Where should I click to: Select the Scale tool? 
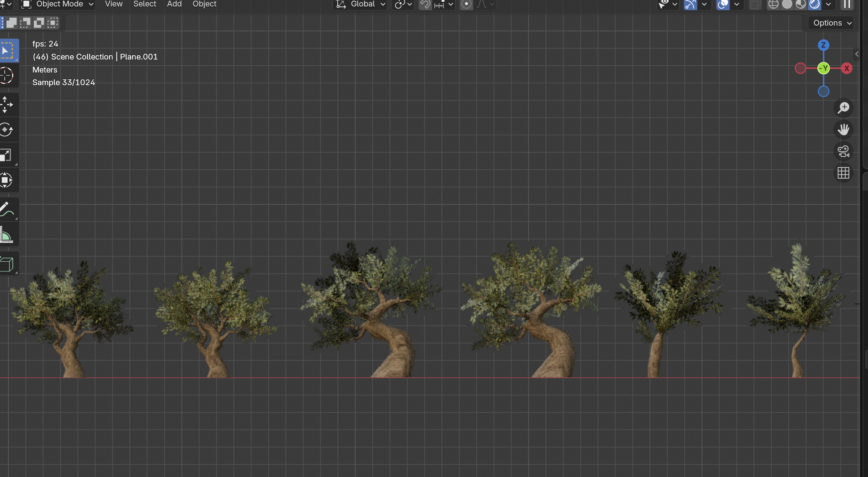[6, 155]
